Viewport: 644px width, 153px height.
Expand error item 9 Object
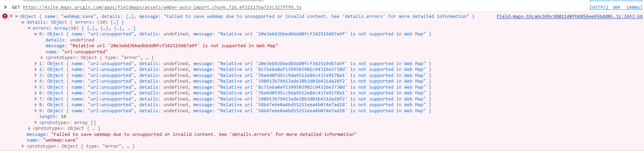click(35, 111)
